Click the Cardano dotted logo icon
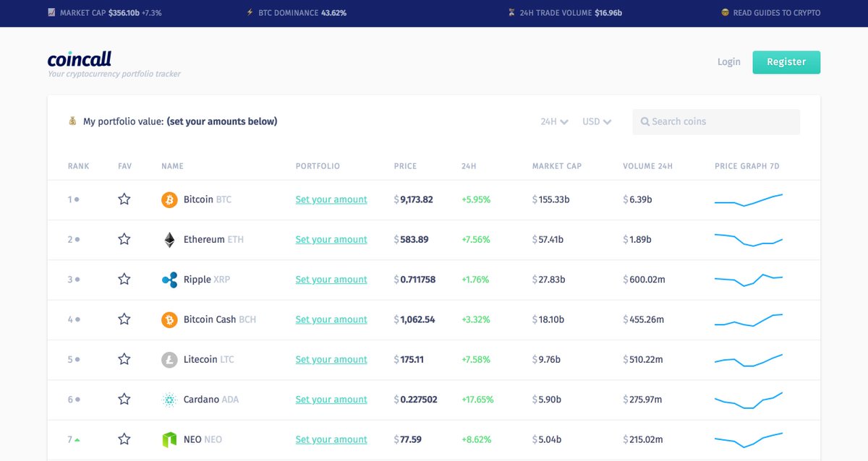868x461 pixels. [169, 400]
